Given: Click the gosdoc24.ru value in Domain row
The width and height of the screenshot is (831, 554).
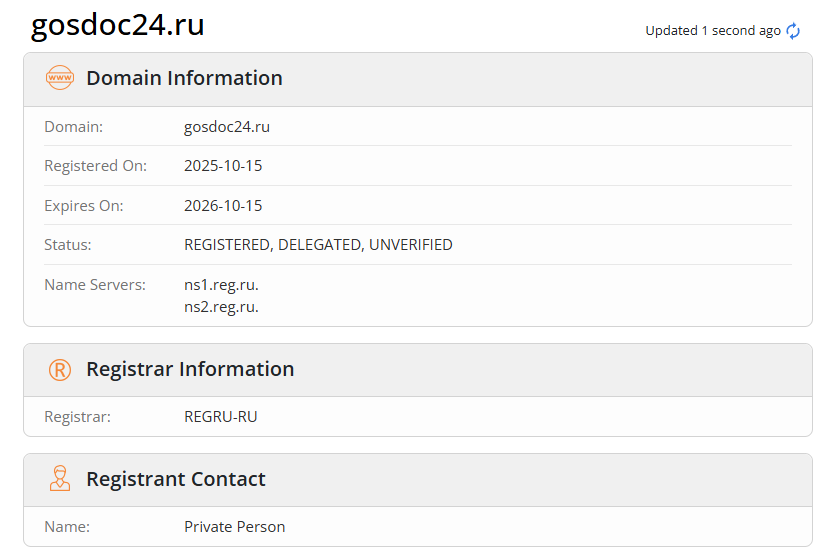Looking at the screenshot, I should coord(227,127).
